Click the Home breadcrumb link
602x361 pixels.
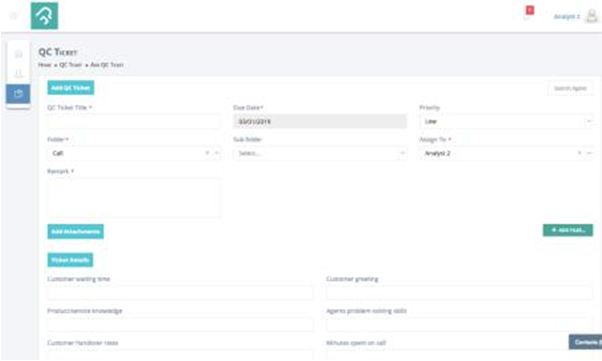pos(45,65)
